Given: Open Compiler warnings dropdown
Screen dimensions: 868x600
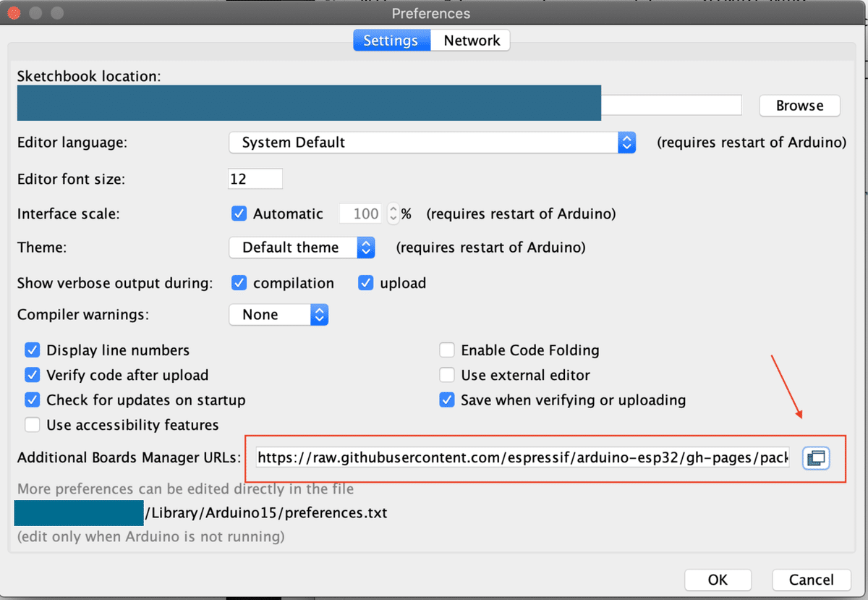Looking at the screenshot, I should pos(278,314).
